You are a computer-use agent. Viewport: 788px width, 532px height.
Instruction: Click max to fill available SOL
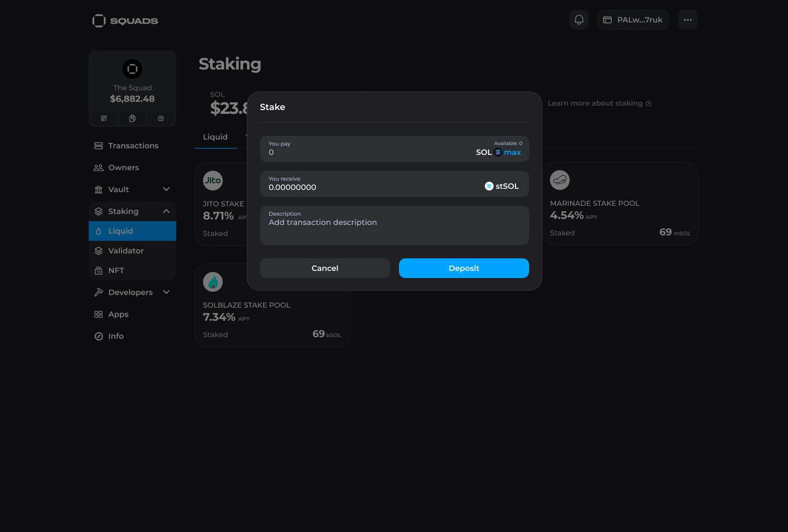[x=512, y=153]
